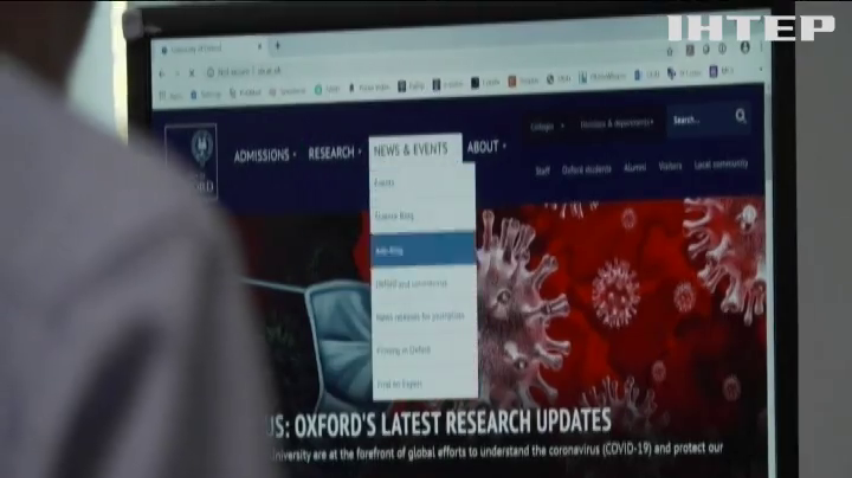Screen dimensions: 852x478
Task: Select Find An Expert menu entry
Action: (x=424, y=383)
